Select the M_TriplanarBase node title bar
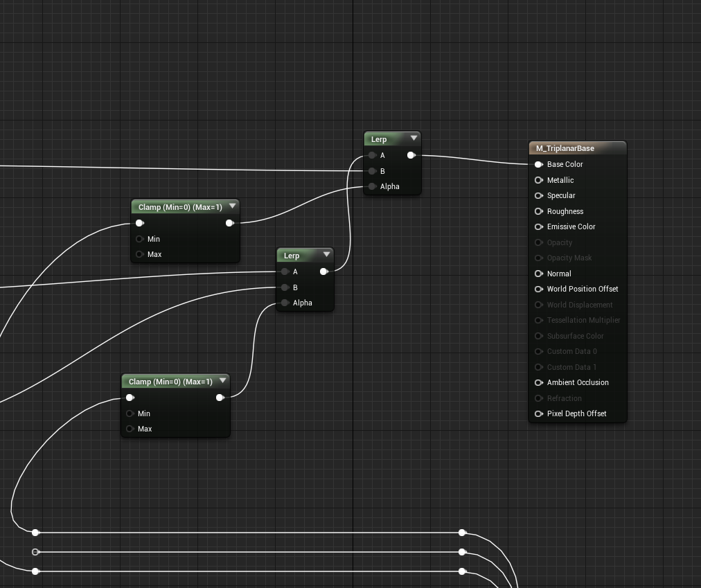Viewport: 701px width, 588px height. (577, 148)
